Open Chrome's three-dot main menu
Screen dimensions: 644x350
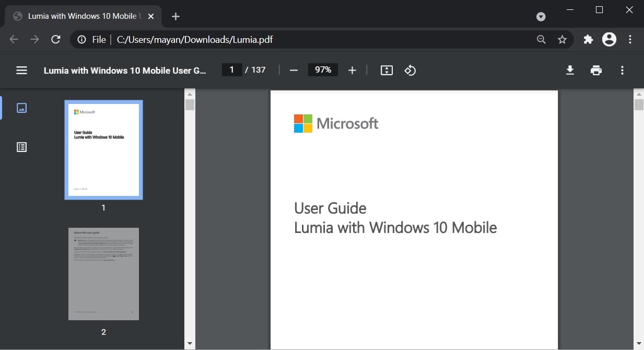(630, 39)
